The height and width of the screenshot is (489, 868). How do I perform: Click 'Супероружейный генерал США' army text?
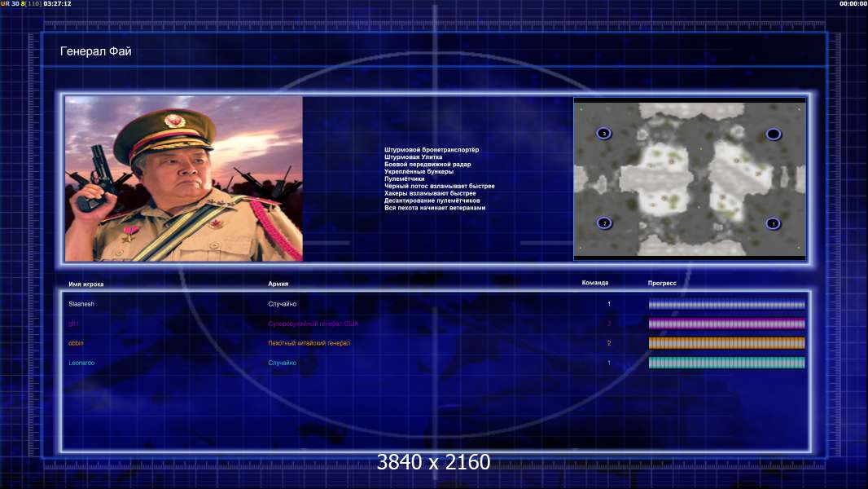pyautogui.click(x=313, y=324)
